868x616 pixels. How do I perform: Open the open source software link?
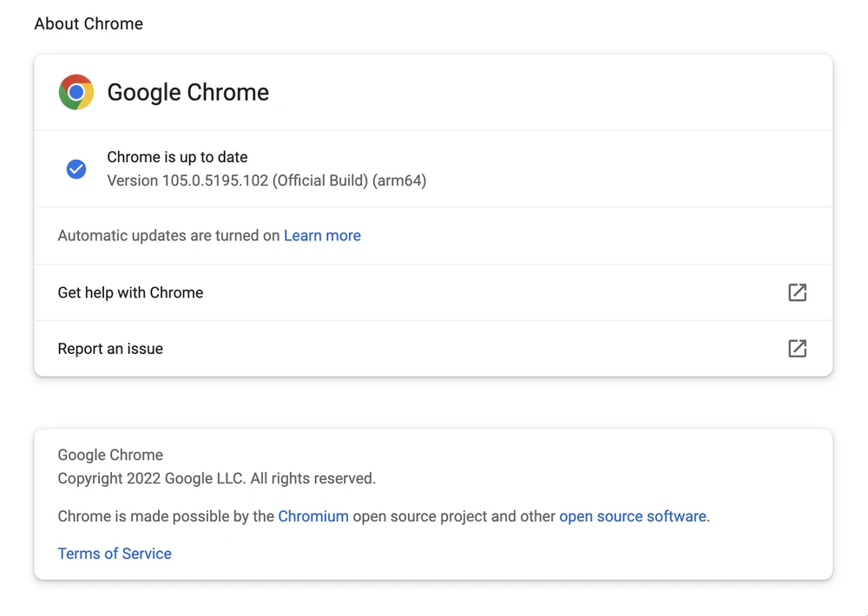tap(633, 516)
